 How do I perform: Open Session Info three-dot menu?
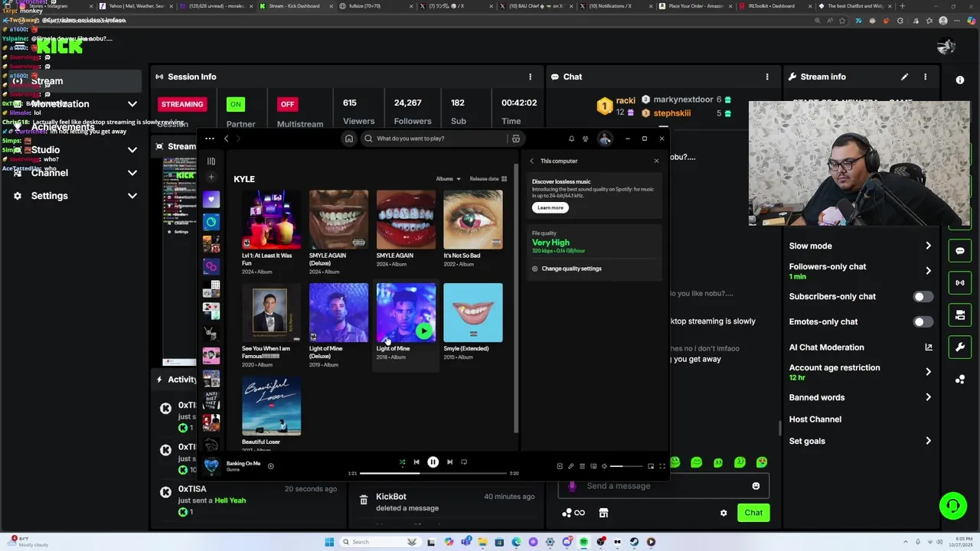point(530,77)
